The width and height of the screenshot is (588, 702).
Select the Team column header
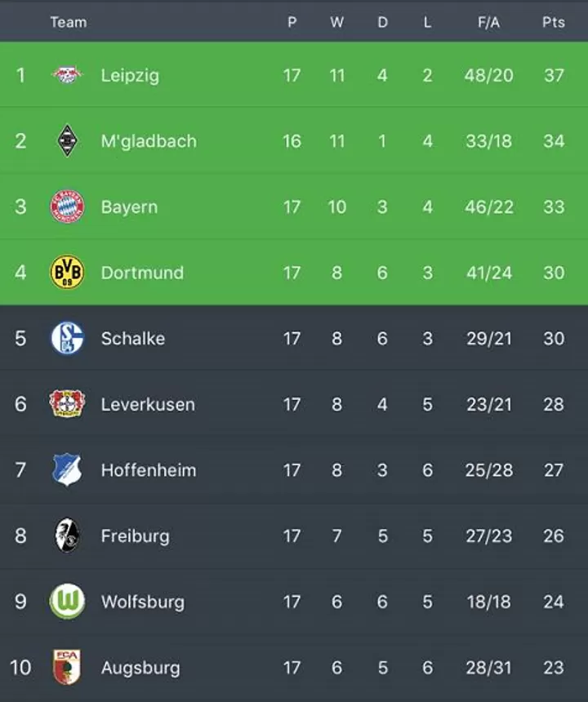pos(69,22)
